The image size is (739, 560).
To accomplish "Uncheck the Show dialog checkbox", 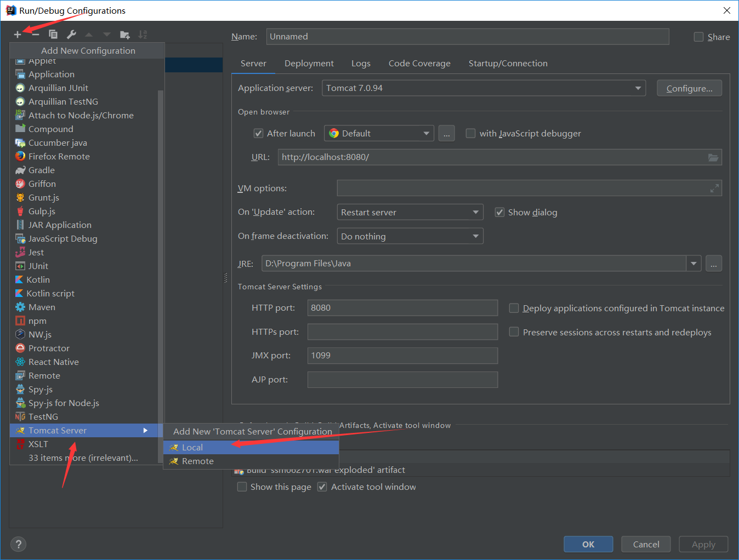I will coord(499,212).
